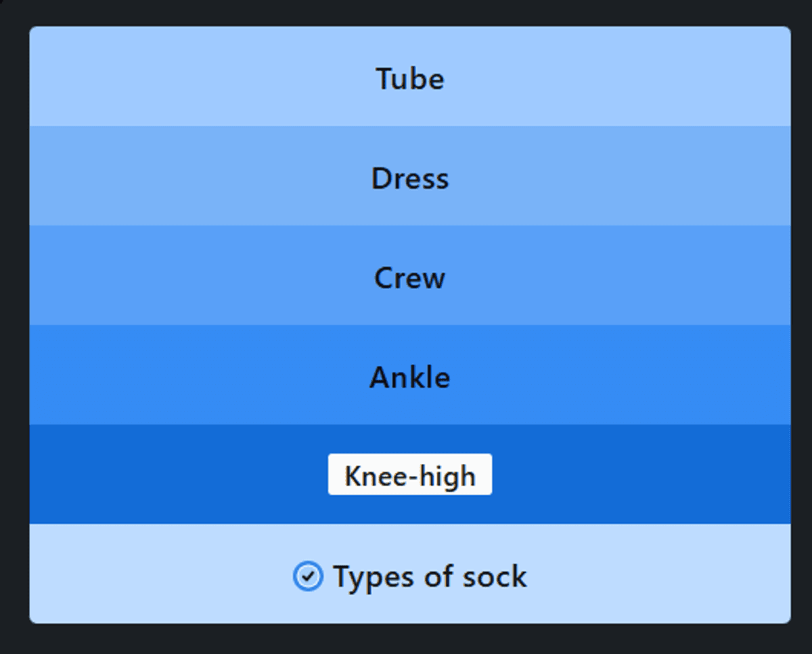The height and width of the screenshot is (654, 812).
Task: Select the Tube option
Action: [x=410, y=78]
